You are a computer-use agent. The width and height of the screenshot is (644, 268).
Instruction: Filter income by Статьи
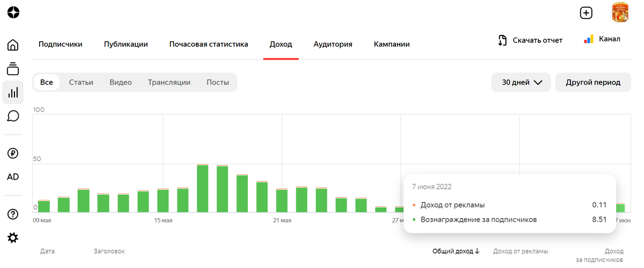pyautogui.click(x=81, y=83)
